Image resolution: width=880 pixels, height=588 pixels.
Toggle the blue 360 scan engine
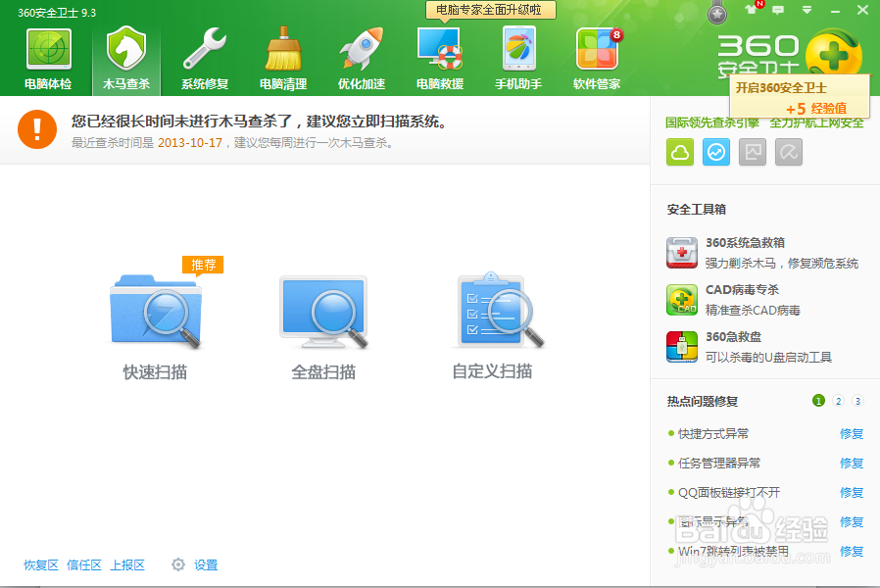pyautogui.click(x=716, y=154)
